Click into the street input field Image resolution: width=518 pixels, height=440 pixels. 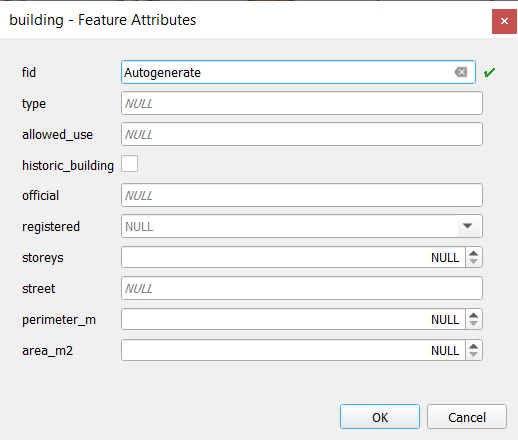(x=302, y=288)
